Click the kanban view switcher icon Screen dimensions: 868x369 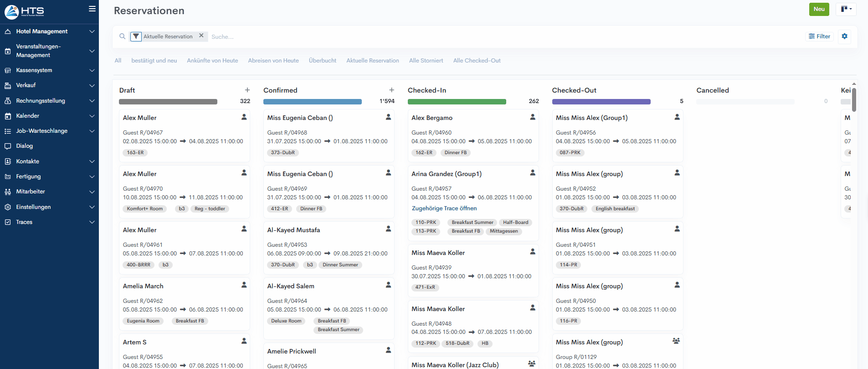[x=846, y=9]
